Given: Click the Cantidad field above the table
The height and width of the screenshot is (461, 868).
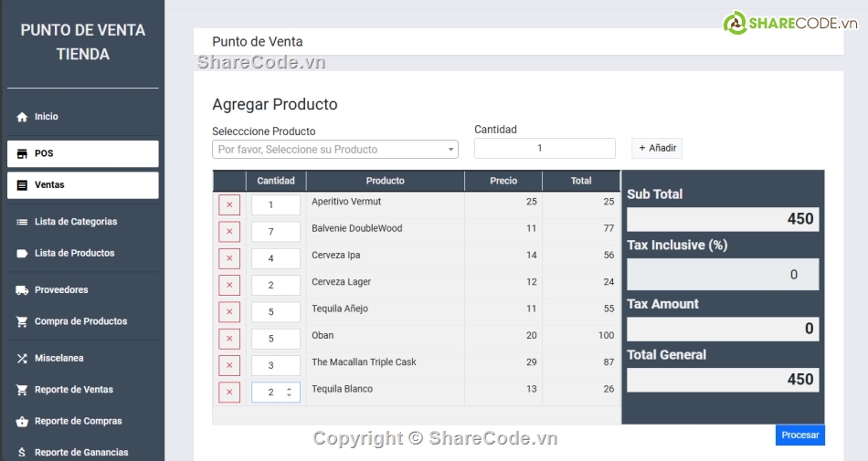Looking at the screenshot, I should point(545,149).
